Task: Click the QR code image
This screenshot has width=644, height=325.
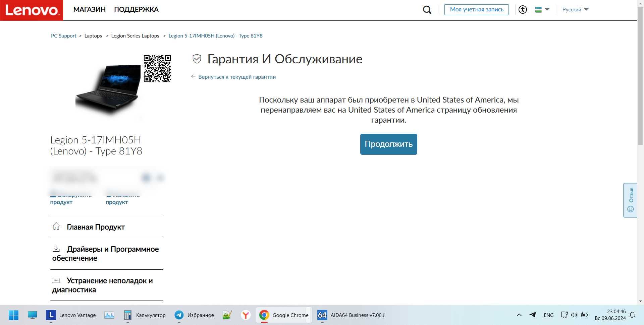Action: point(157,69)
